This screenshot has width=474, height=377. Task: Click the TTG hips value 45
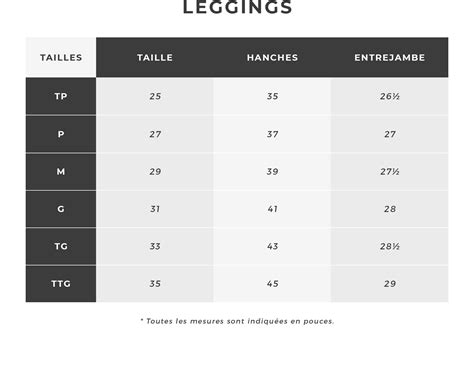(272, 284)
